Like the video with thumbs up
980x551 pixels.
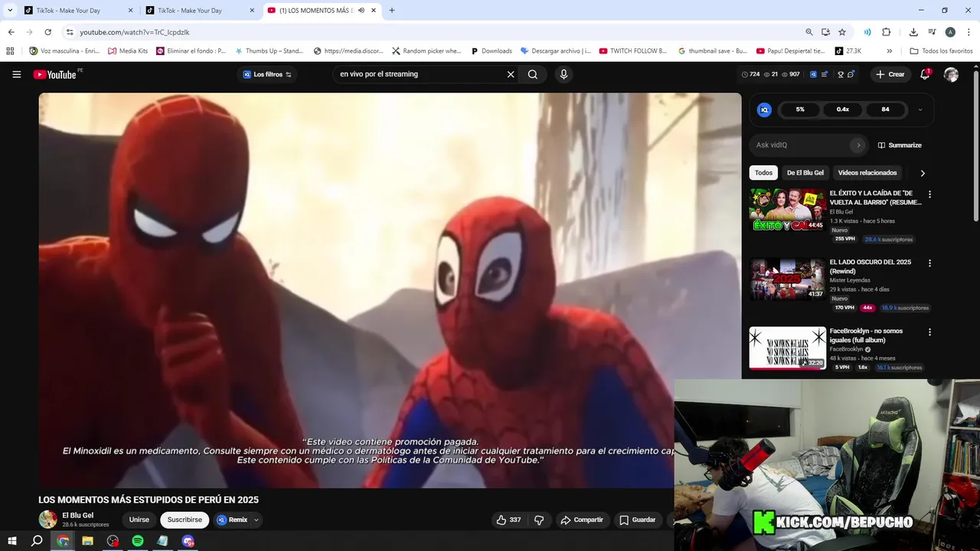pyautogui.click(x=508, y=520)
